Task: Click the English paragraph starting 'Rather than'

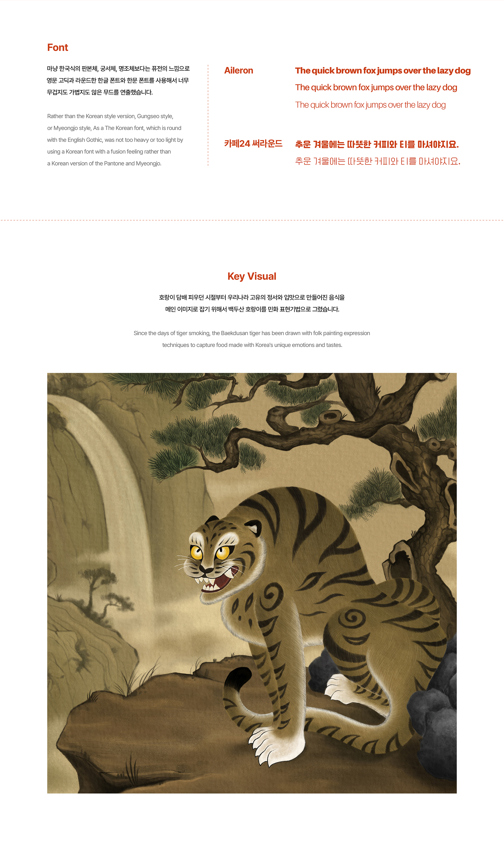Action: pos(115,140)
